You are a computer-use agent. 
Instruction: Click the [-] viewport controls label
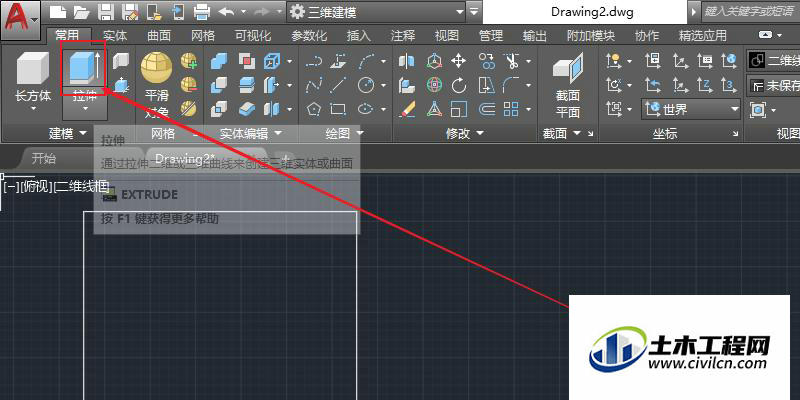pos(10,186)
